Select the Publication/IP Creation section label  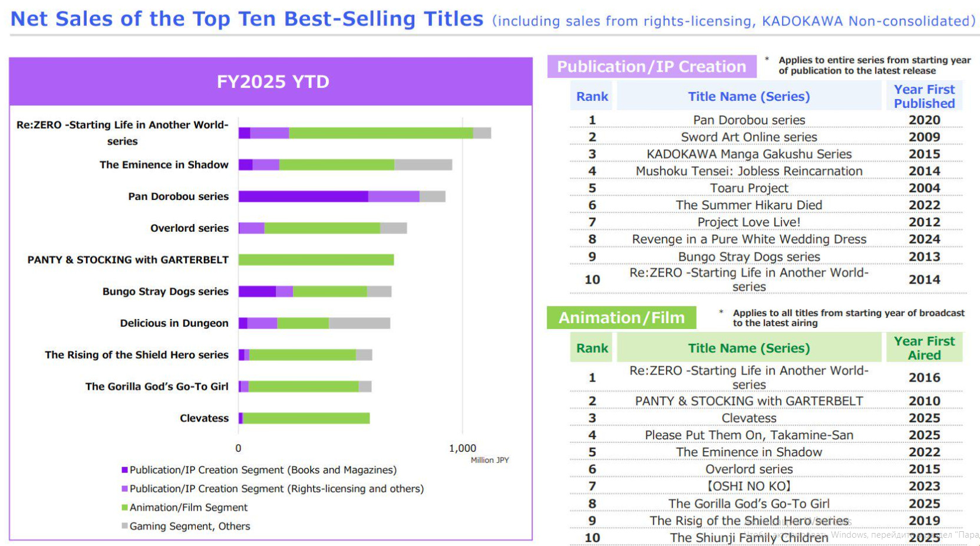pos(651,67)
